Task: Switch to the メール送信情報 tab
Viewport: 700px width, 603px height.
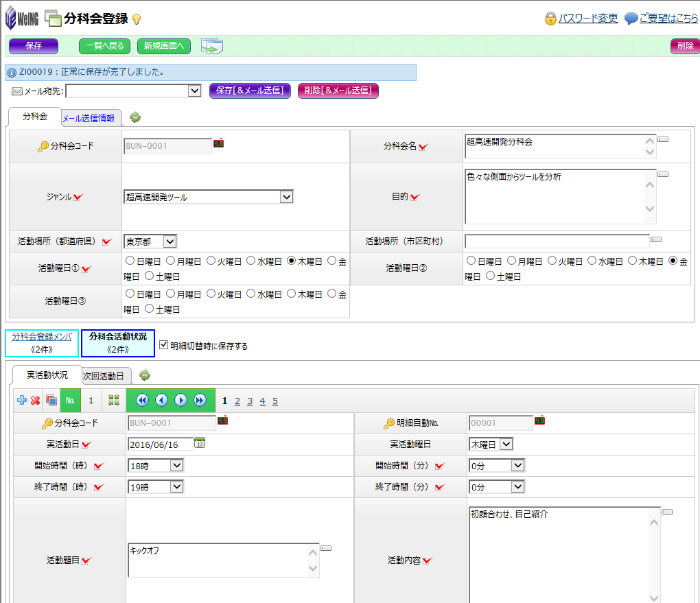Action: pos(89,118)
